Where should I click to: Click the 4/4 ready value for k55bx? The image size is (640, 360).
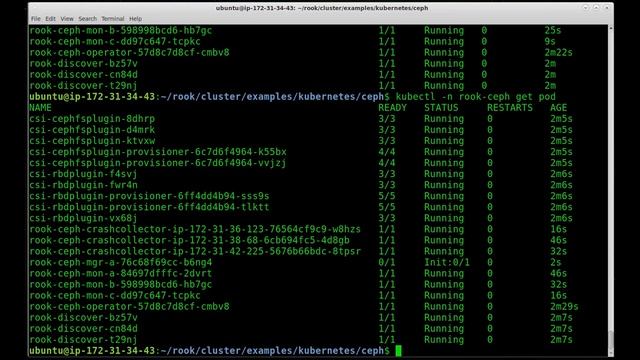[387, 152]
